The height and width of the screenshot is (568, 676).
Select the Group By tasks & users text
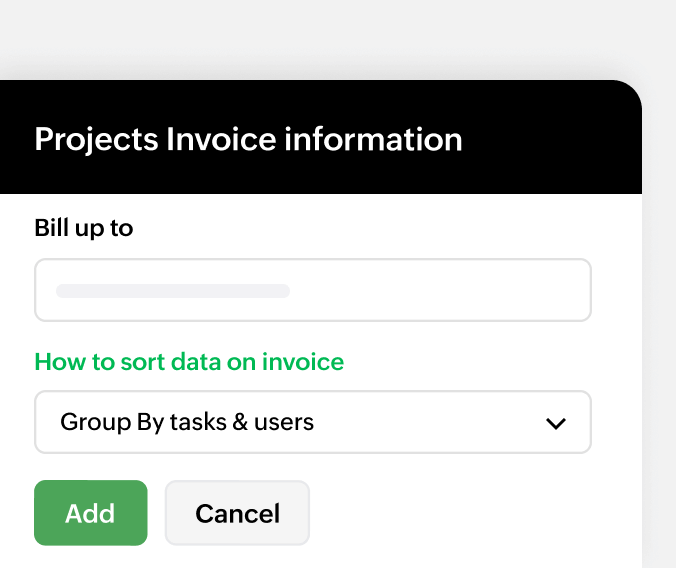pos(187,422)
